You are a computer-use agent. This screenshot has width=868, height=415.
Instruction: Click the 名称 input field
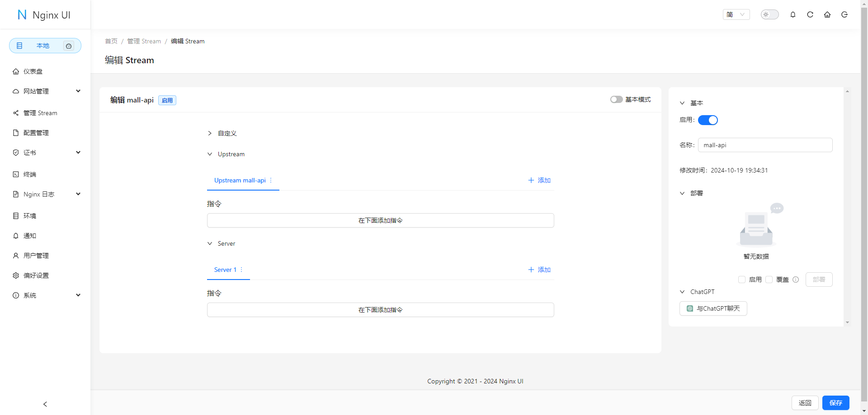[765, 145]
